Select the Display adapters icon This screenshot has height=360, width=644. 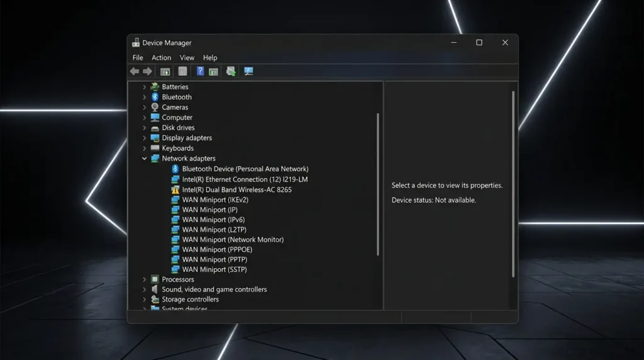pos(155,138)
